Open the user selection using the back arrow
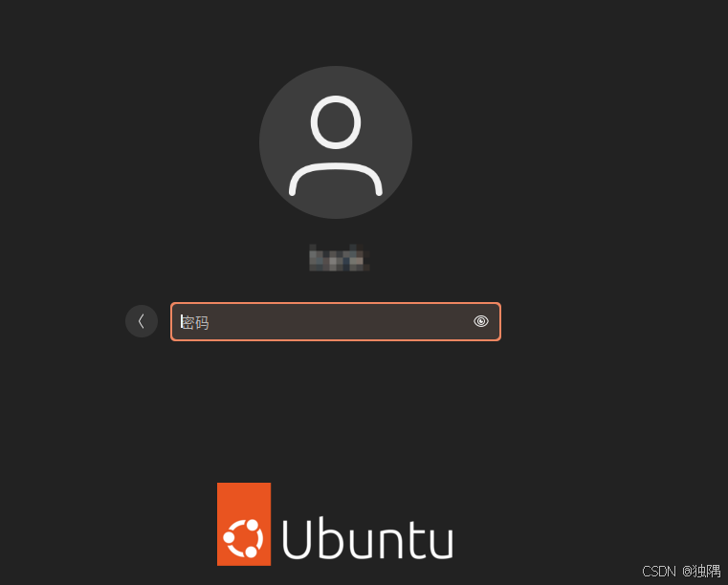 pos(142,321)
